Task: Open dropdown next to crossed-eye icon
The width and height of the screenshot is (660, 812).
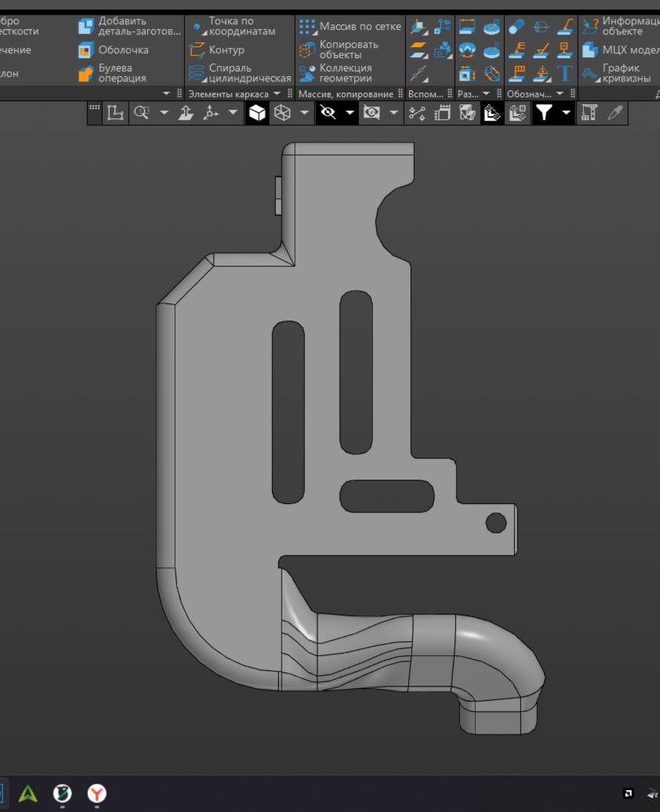Action: (x=350, y=113)
